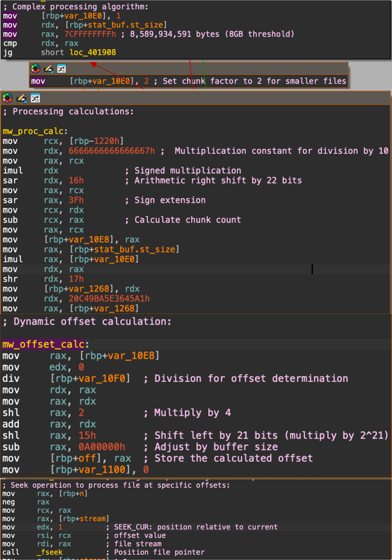Click the _fseek function call name
This screenshot has width=392, height=560.
(50, 552)
